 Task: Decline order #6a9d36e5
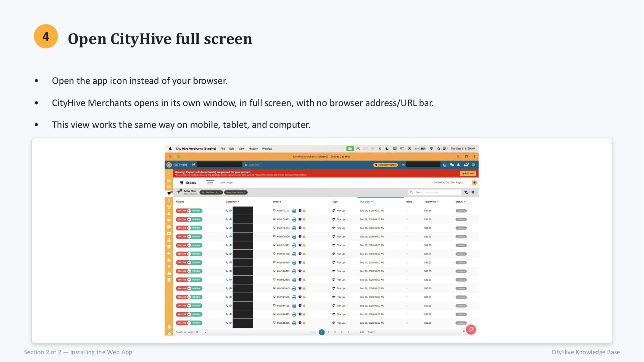point(182,288)
